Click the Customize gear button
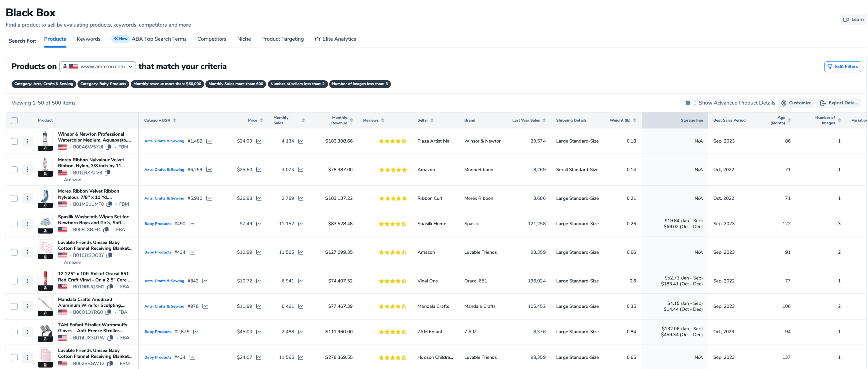 [796, 103]
